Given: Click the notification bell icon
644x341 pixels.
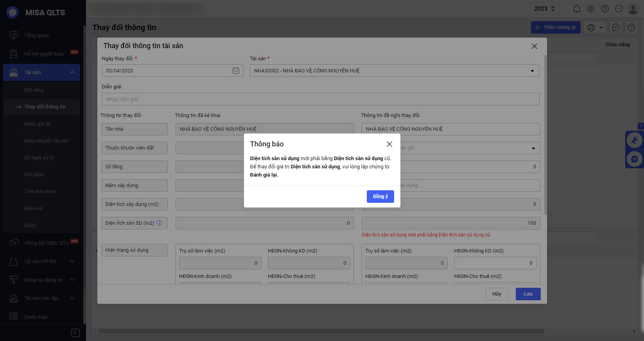Looking at the screenshot, I should tap(576, 9).
